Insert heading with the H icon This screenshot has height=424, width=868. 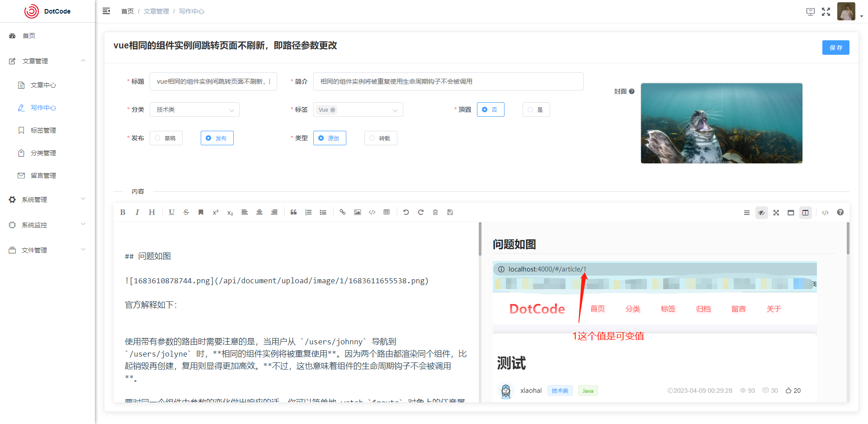click(152, 212)
